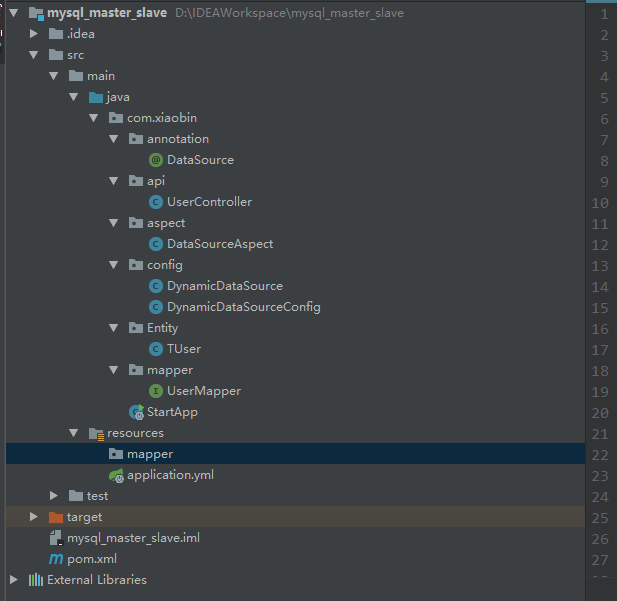Viewport: 617px width, 601px height.
Task: Click the mysql_master_slave project module icon
Action: (x=36, y=13)
